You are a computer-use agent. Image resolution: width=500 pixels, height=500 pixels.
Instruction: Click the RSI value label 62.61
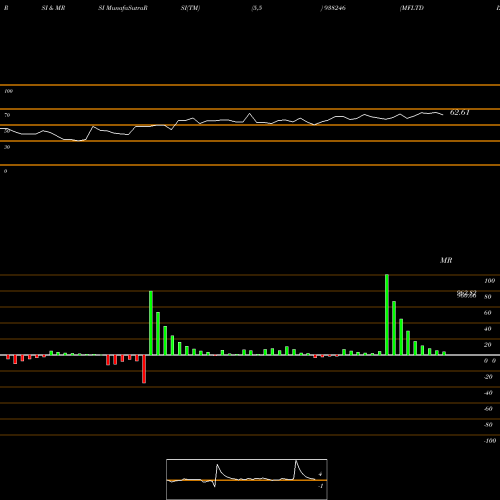pyautogui.click(x=460, y=112)
